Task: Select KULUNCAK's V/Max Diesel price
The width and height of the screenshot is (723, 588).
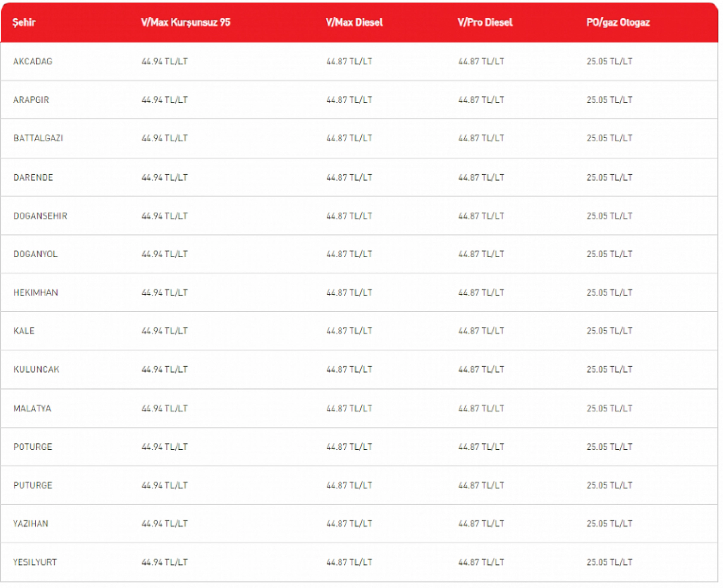Action: tap(349, 369)
